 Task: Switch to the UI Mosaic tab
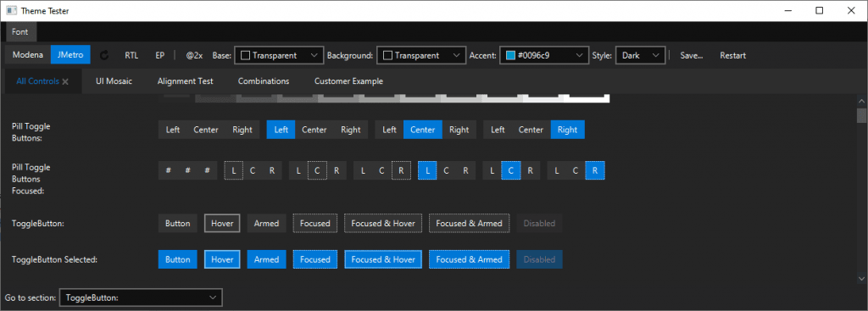pos(114,81)
